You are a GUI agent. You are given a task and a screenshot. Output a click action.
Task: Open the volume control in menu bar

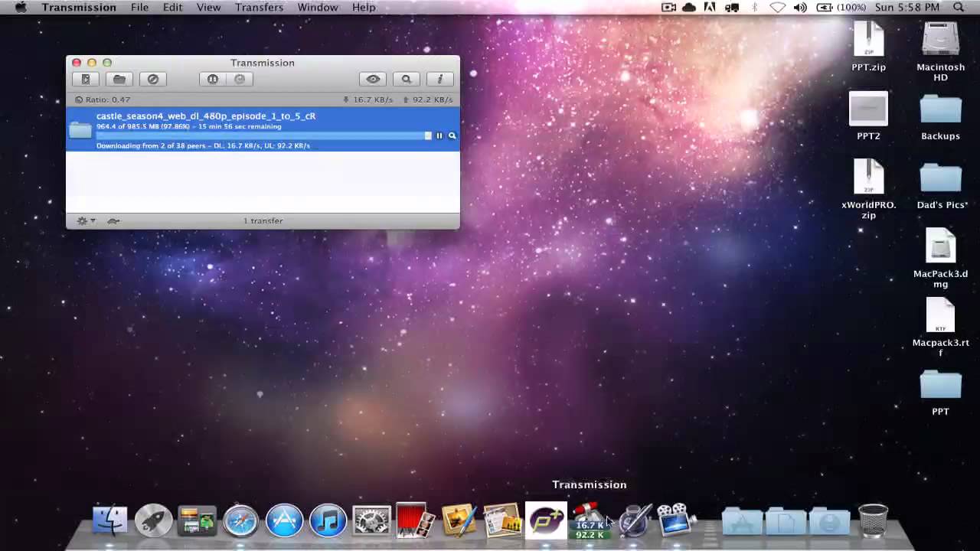coord(801,7)
